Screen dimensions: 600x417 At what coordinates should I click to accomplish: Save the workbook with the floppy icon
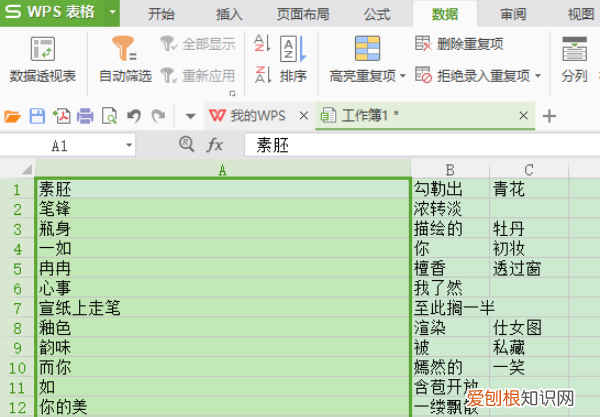coord(37,116)
